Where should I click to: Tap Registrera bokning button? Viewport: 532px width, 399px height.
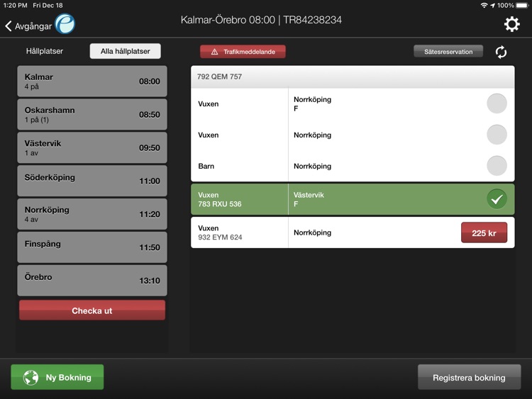[x=469, y=377]
